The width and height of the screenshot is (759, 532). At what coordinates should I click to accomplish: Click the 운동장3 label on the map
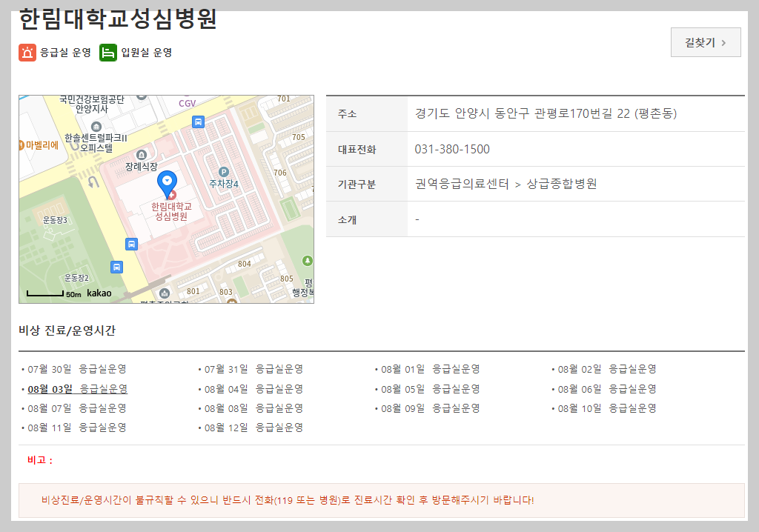(x=55, y=220)
